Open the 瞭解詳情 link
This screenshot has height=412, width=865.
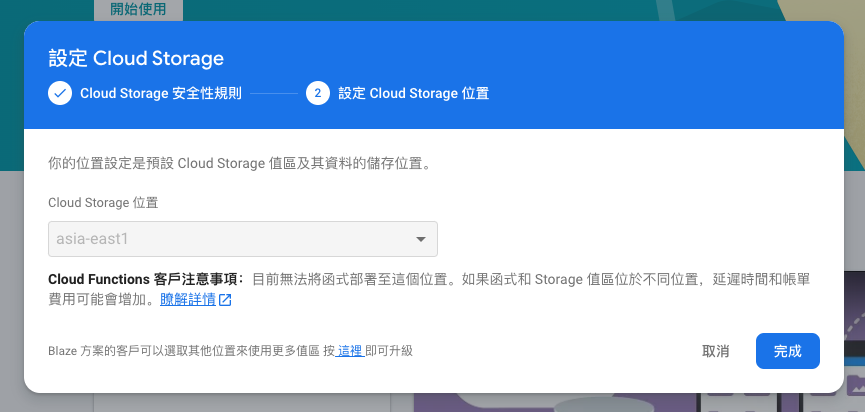pyautogui.click(x=188, y=299)
